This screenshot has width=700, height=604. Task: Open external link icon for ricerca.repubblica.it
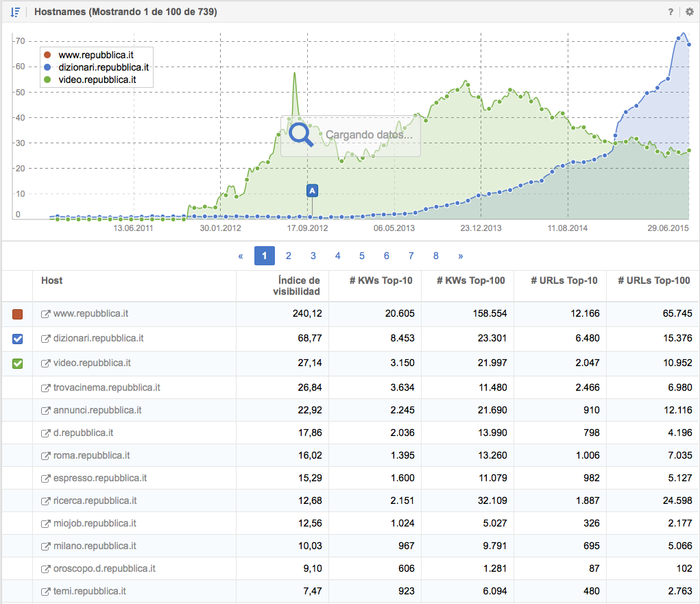click(x=46, y=501)
